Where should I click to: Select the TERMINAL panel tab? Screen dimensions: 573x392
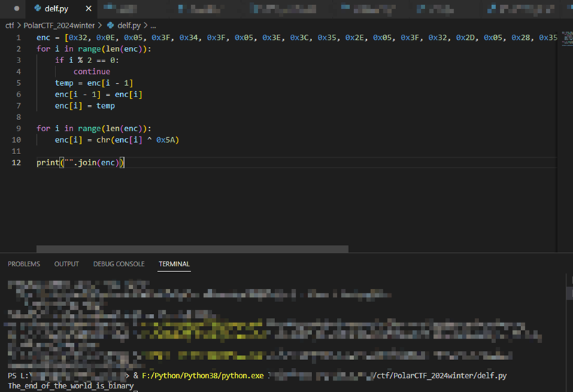point(174,264)
